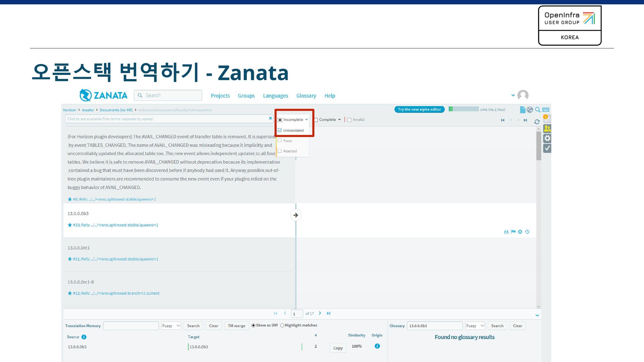644x362 pixels.
Task: Go to horizon project breadcrumb
Action: point(70,110)
